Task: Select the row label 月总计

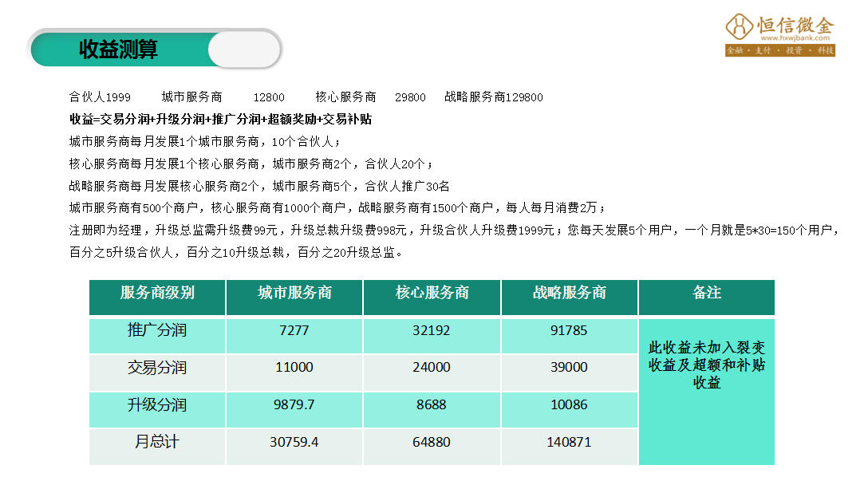Action: [157, 442]
